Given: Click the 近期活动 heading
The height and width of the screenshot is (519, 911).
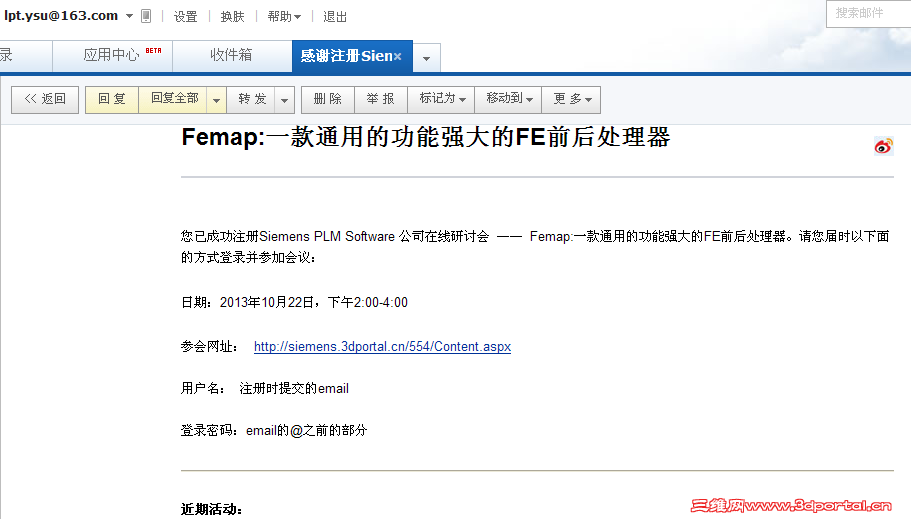Looking at the screenshot, I should coord(211,509).
